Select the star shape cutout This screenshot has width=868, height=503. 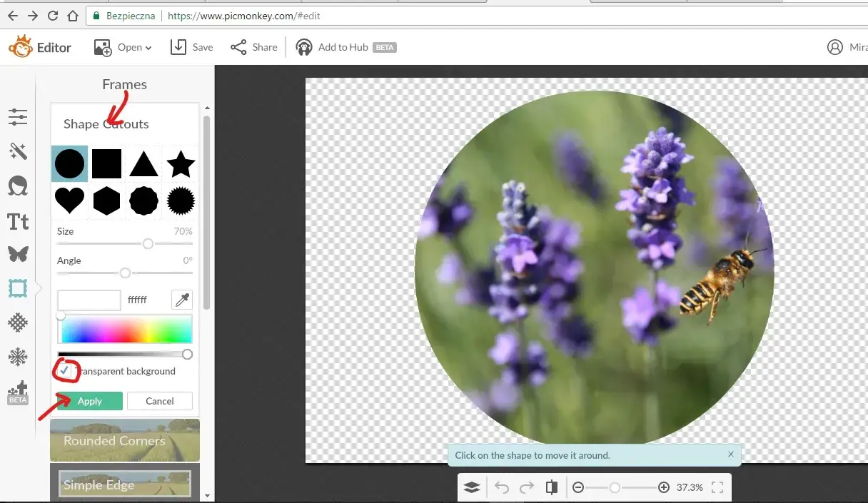tap(181, 164)
